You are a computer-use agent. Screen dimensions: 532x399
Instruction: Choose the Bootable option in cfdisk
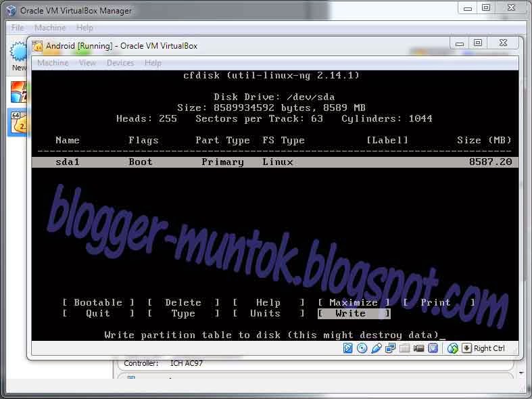click(98, 302)
